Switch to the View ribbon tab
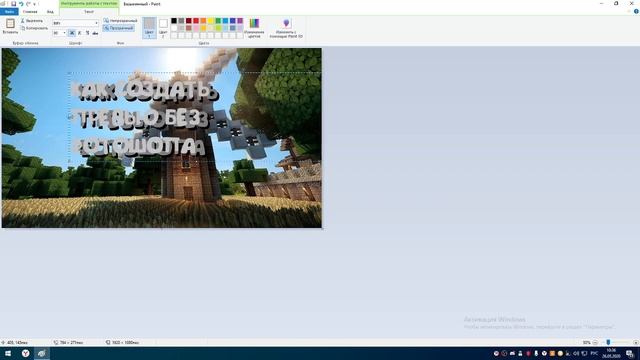640x360 pixels. point(50,11)
